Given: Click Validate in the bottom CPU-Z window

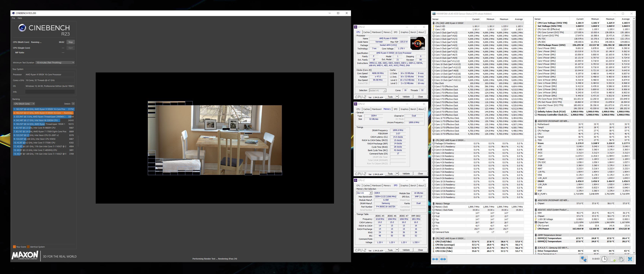Looking at the screenshot, I should click(x=406, y=250).
